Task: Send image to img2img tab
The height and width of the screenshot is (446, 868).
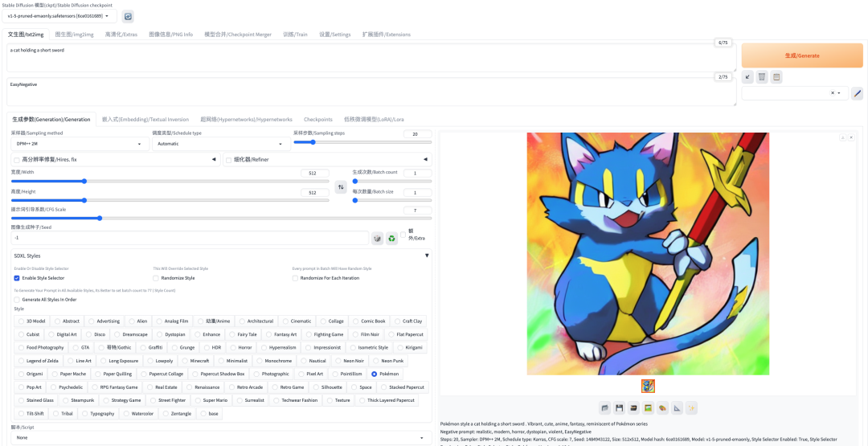Action: coord(649,408)
